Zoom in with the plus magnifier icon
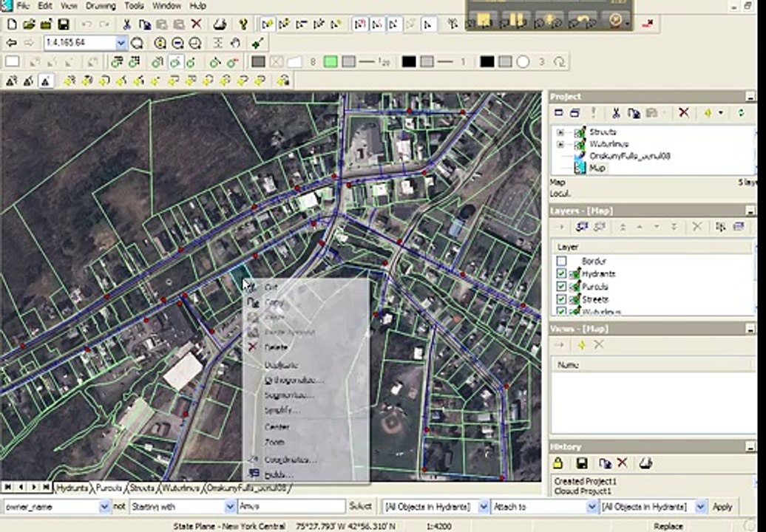Screen dimensions: 766x532 pos(160,43)
